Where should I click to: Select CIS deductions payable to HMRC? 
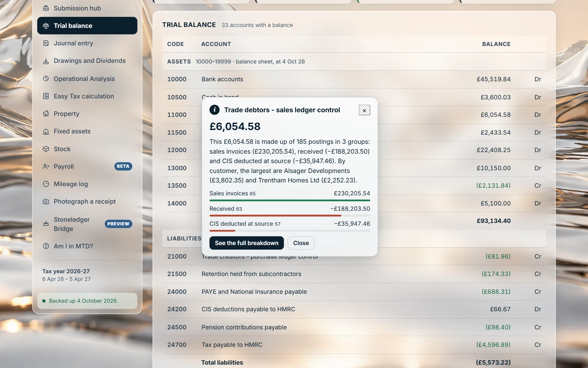point(248,309)
